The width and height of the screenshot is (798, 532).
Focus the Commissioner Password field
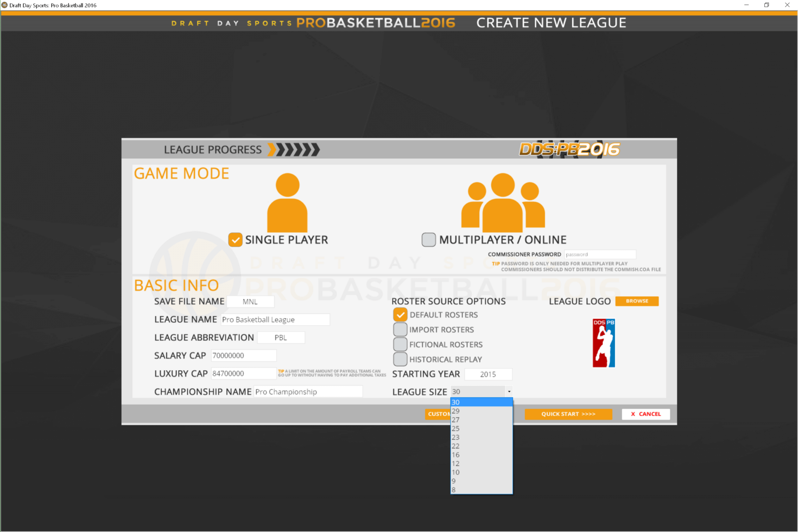[600, 255]
